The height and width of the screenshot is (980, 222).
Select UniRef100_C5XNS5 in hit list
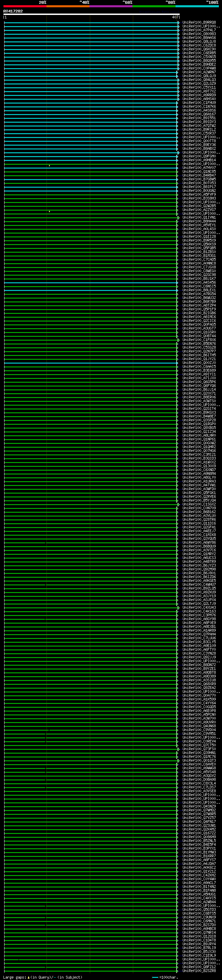click(x=199, y=57)
